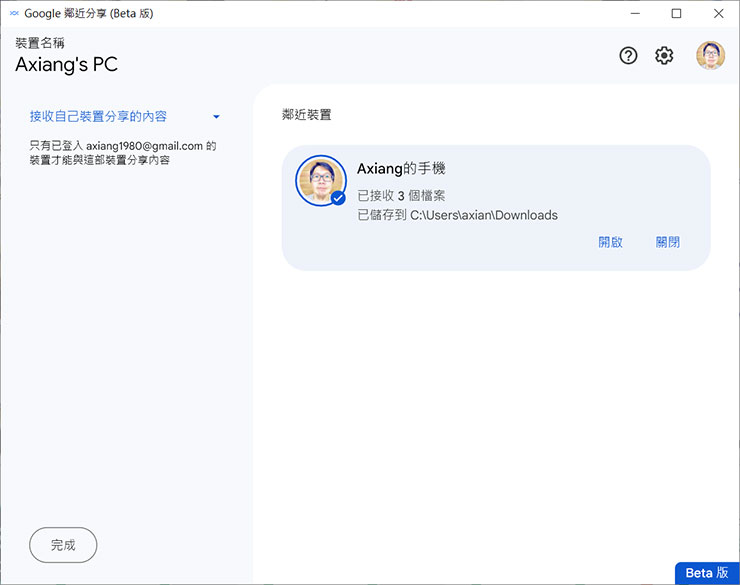
Task: Click the axiang1980@gmail.com sign-in description text
Action: [123, 153]
